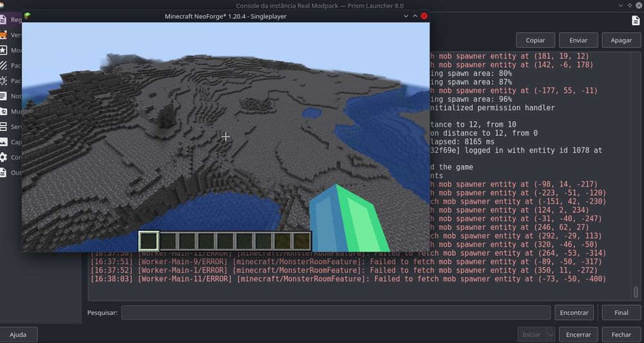
Task: Click 'nitialized permission handler' log line
Action: [x=492, y=108]
